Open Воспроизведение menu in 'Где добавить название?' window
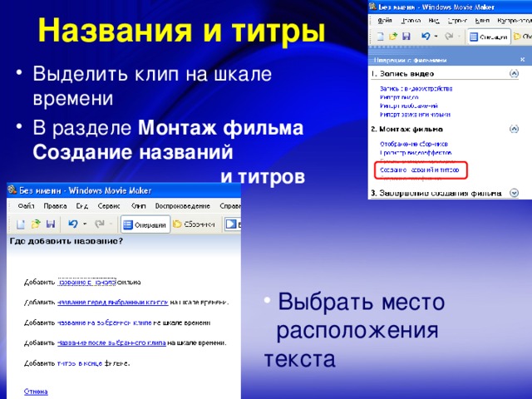Screen dimensions: 532x399 click(x=183, y=206)
